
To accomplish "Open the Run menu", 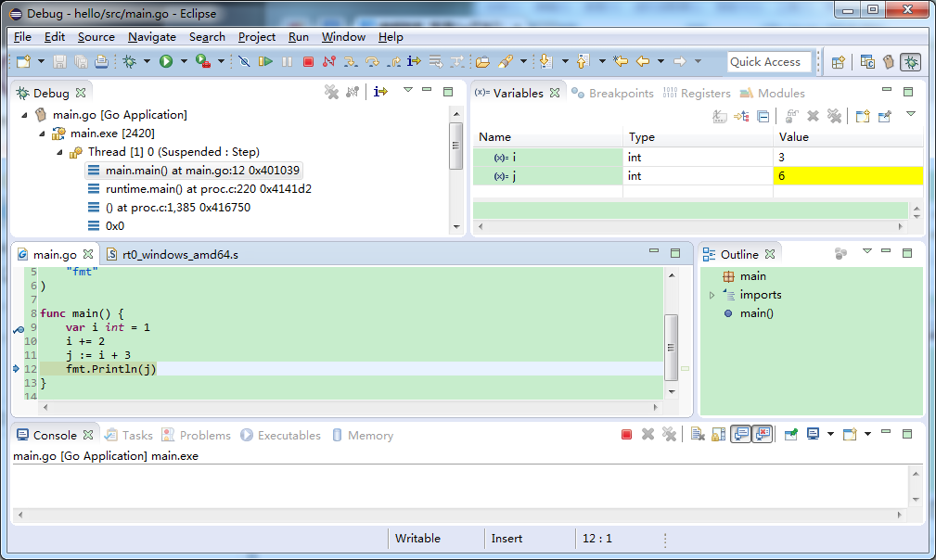I will (x=299, y=37).
